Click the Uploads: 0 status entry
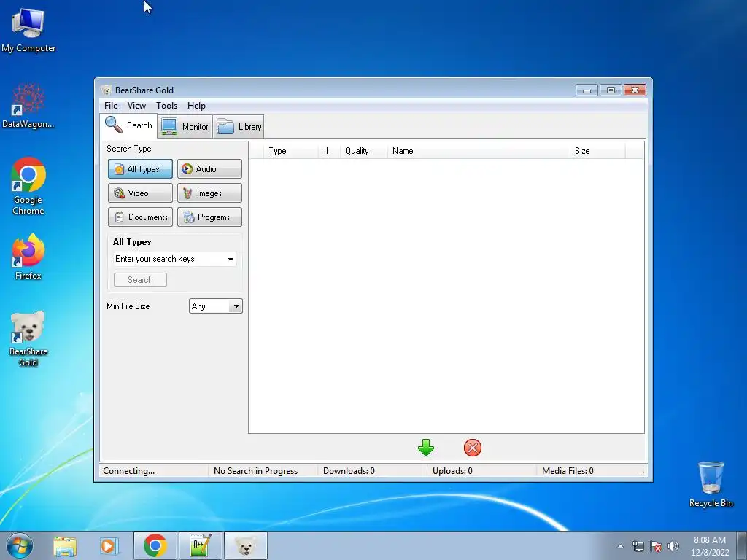Image resolution: width=747 pixels, height=560 pixels. tap(452, 471)
